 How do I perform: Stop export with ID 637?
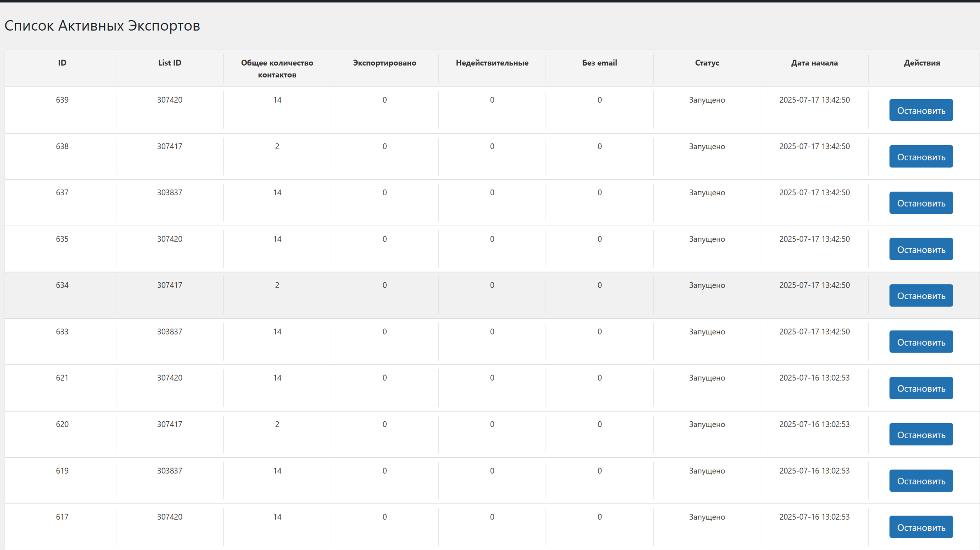(x=921, y=203)
